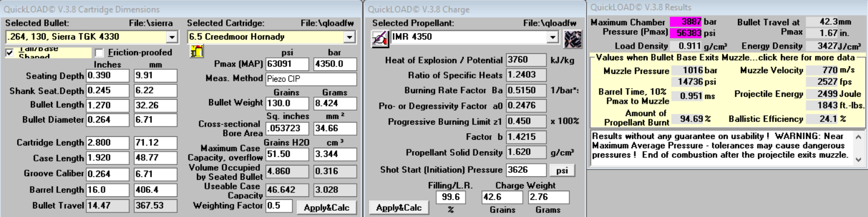The height and width of the screenshot is (217, 868).
Task: Click Seating Depth inches field
Action: click(108, 76)
